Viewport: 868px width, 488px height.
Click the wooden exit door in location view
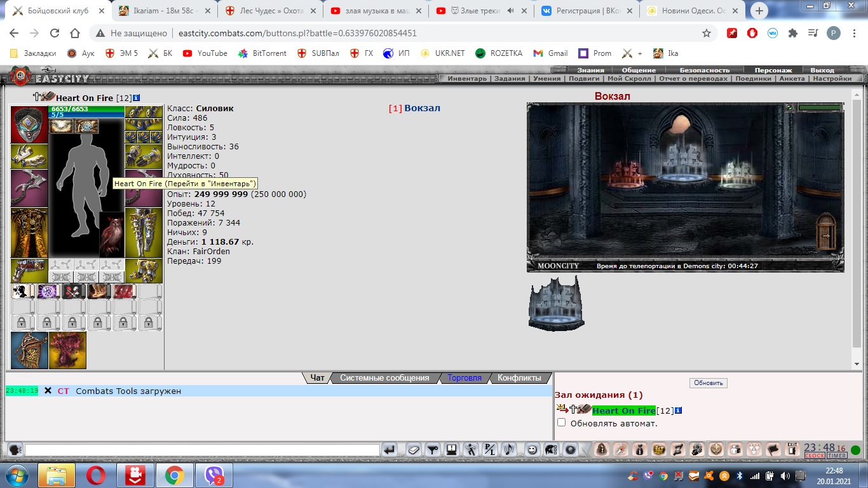[827, 233]
